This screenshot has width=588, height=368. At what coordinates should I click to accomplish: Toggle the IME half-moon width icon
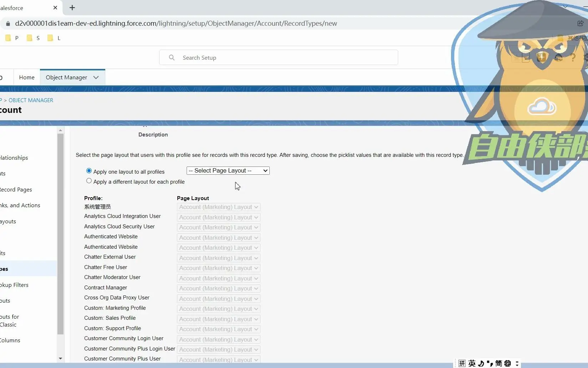point(481,363)
